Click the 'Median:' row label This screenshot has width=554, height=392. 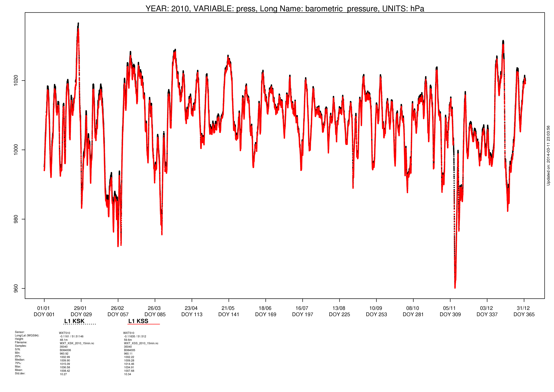tap(20, 360)
